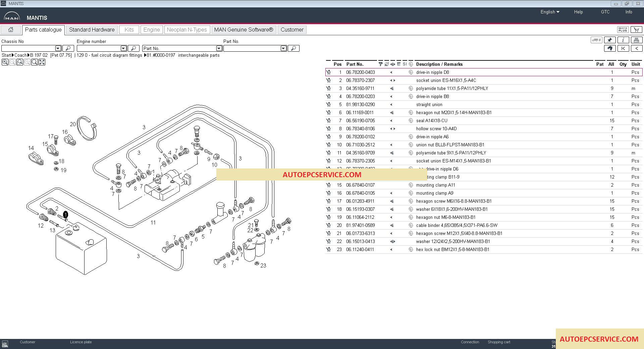This screenshot has height=349, width=644.
Task: Open MAN Genuine Software tab
Action: [x=244, y=30]
